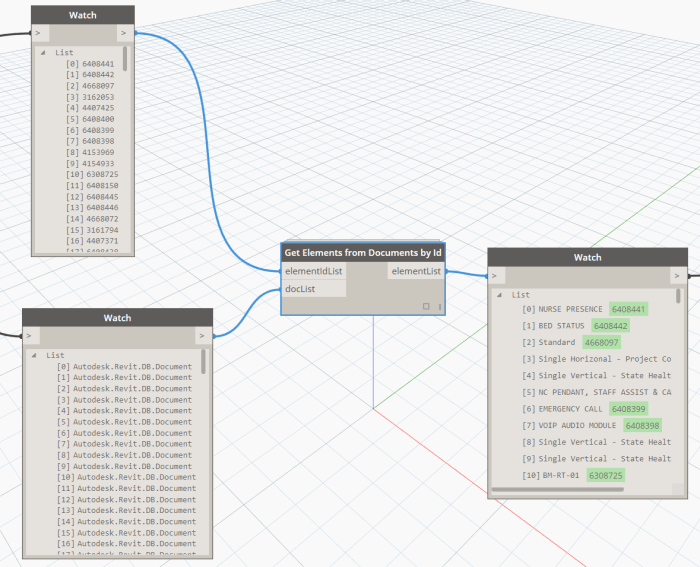The image size is (700, 567).
Task: Click vertical scrollbar in top-left Watch node
Action: [125, 60]
